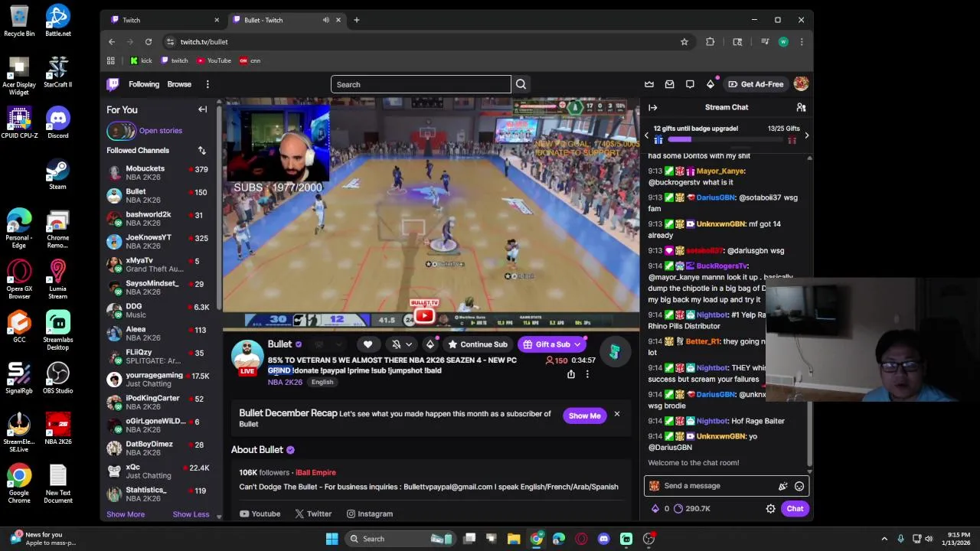Open Prime Loot crown icon
The image size is (980, 551).
[649, 84]
